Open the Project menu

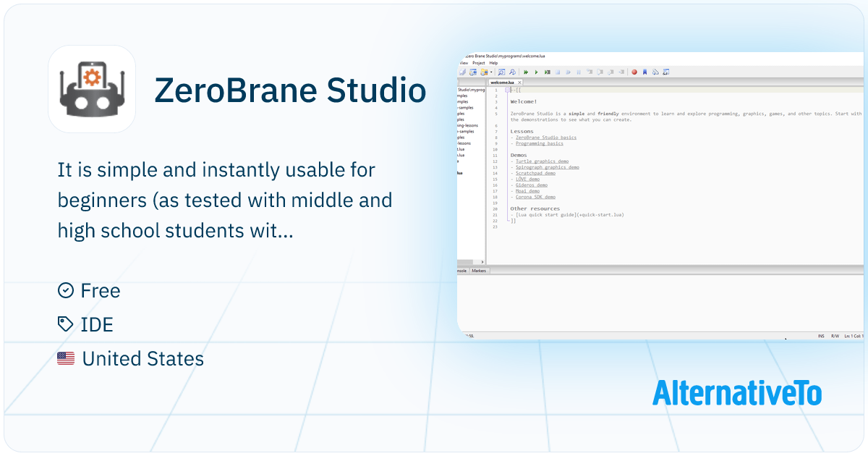click(478, 63)
